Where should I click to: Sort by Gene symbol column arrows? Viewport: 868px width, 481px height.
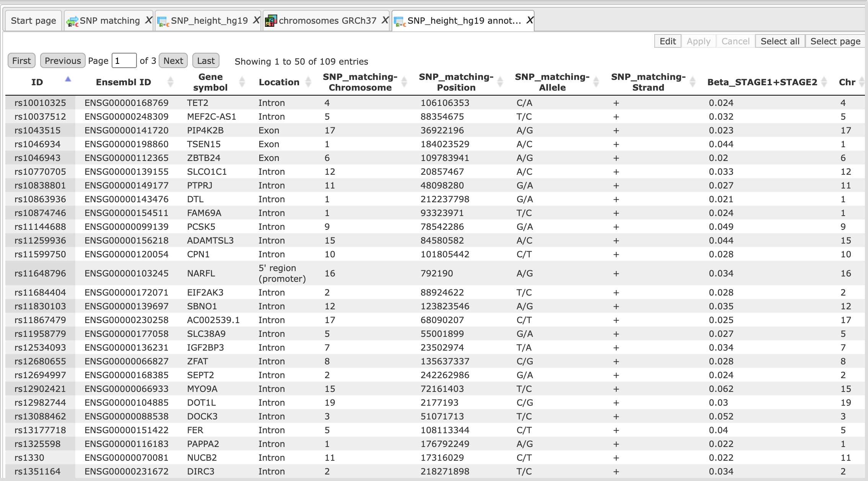click(242, 82)
